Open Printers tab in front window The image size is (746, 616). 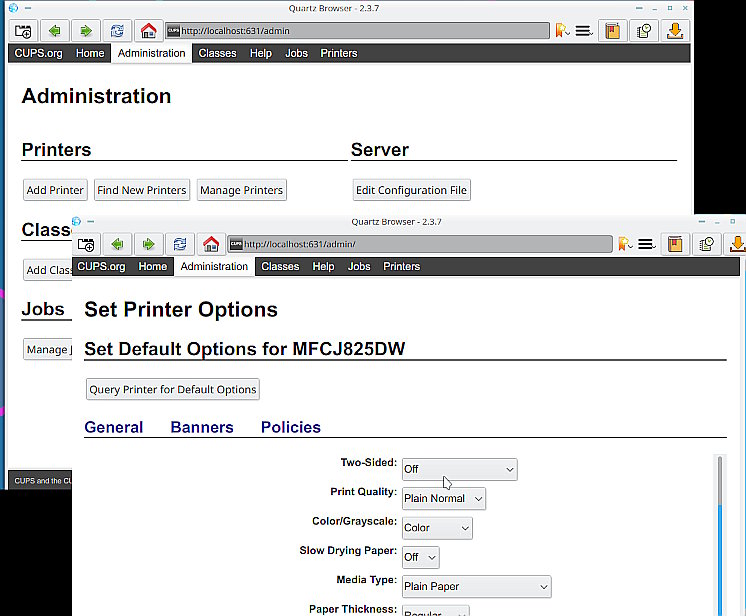pyautogui.click(x=402, y=266)
